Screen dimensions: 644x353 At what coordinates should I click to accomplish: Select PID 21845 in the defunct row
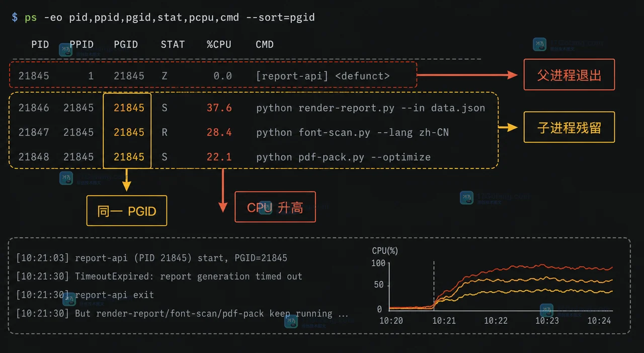point(34,76)
